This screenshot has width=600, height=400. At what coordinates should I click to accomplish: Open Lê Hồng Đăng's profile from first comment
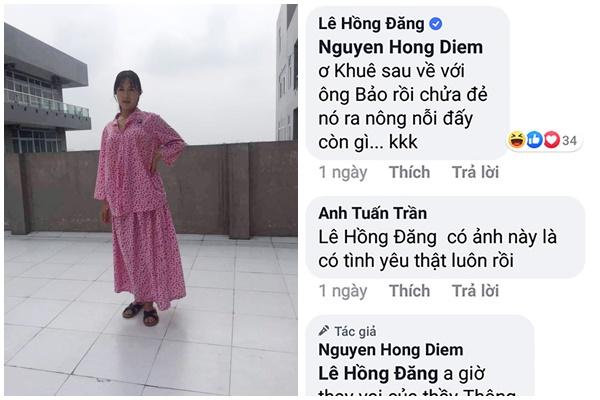tap(371, 24)
